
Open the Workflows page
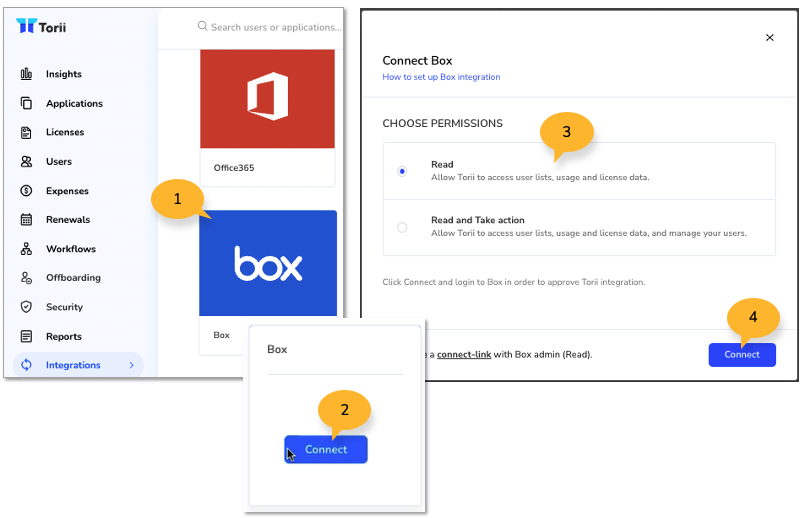click(x=71, y=249)
